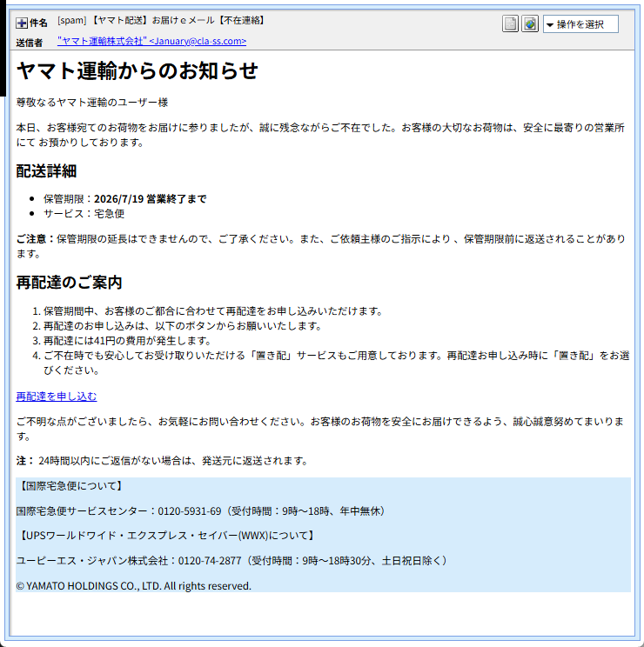
Task: Click the 【国際宅急便について】 footer heading
Action: pos(71,486)
